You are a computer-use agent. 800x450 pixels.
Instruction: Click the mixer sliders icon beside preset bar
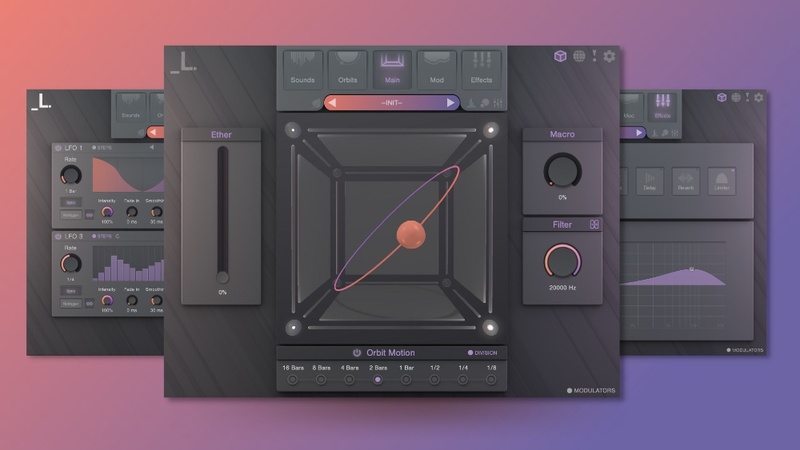point(498,104)
